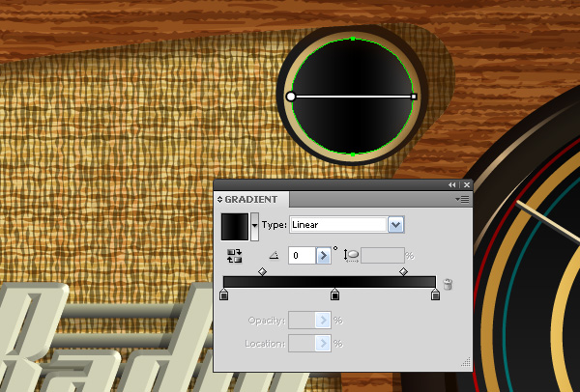Viewport: 580px width, 392px height.
Task: Click the delete stop trash icon
Action: pos(448,284)
